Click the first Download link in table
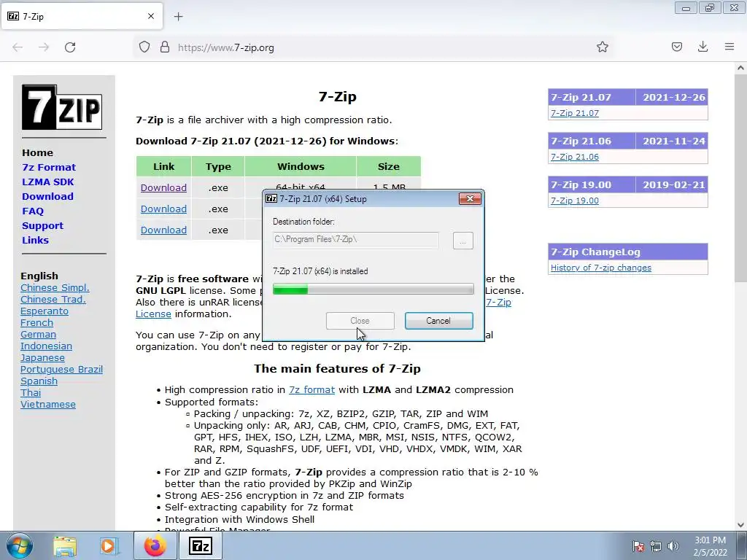The width and height of the screenshot is (747, 560). tap(163, 187)
